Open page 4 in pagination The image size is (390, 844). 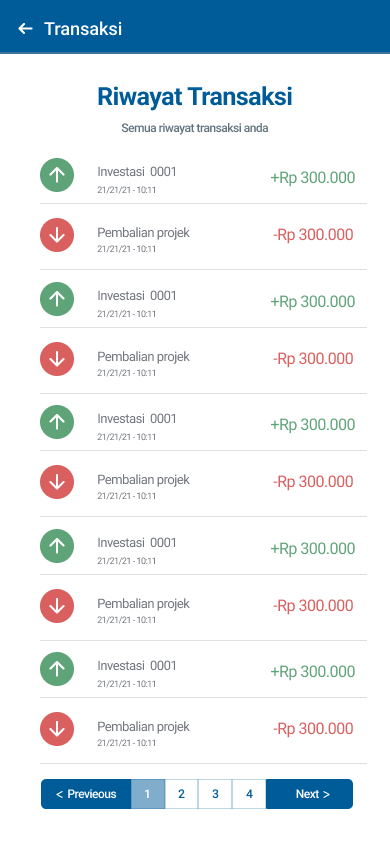pyautogui.click(x=249, y=794)
